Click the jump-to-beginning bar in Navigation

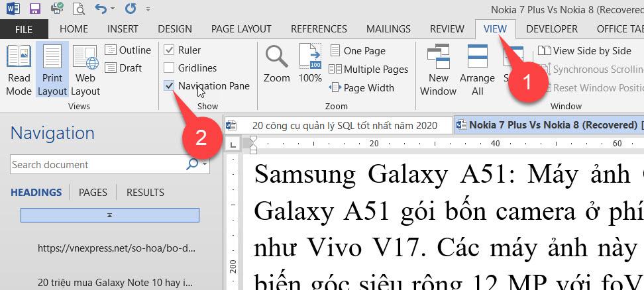tap(110, 215)
